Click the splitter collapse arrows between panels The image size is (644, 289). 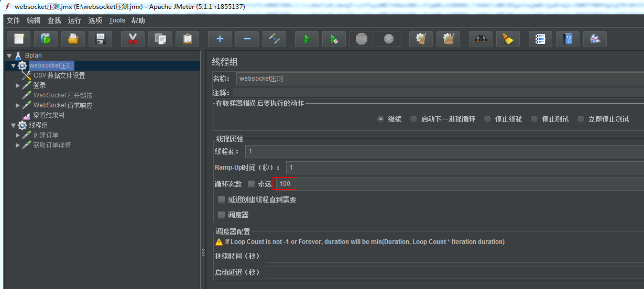(203, 253)
